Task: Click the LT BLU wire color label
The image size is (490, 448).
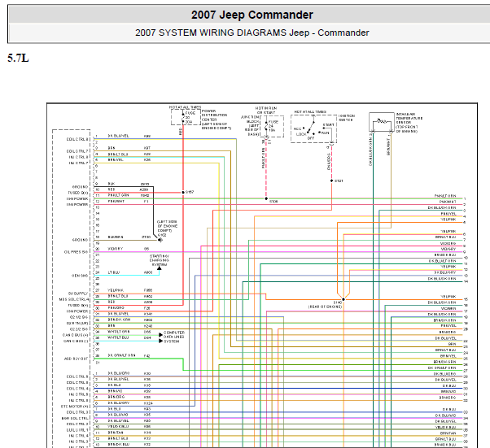Action: click(114, 272)
